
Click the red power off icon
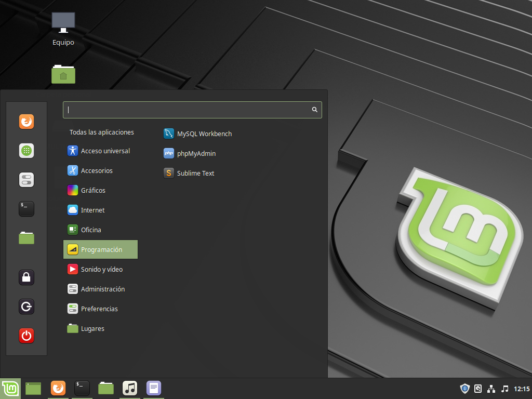click(x=26, y=336)
